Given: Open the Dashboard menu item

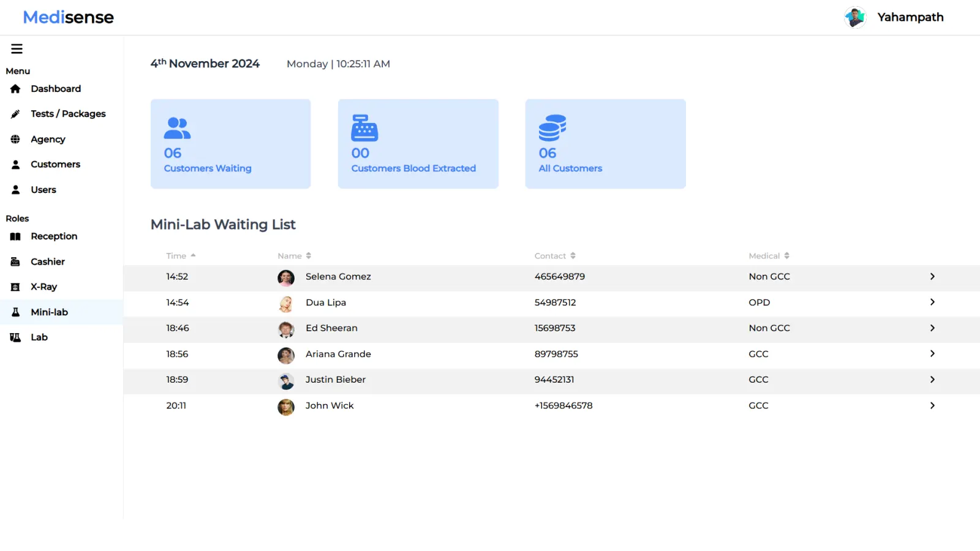Looking at the screenshot, I should [61, 89].
